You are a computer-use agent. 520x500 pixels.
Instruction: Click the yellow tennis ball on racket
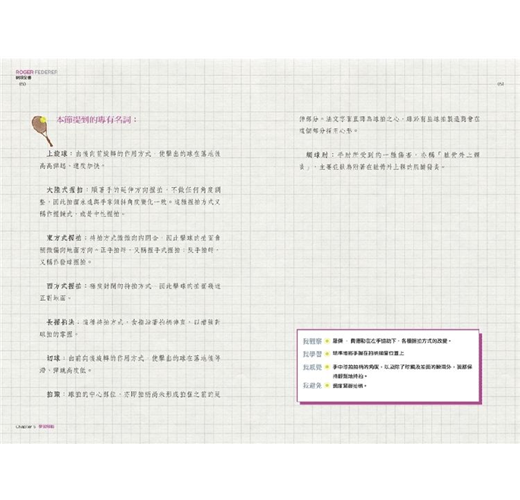tap(43, 119)
